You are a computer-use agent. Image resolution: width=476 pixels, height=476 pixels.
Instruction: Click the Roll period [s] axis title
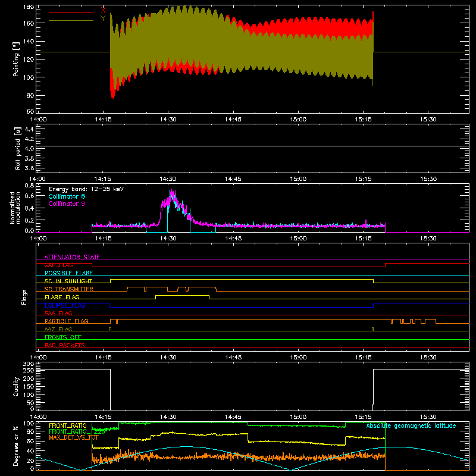click(x=18, y=148)
